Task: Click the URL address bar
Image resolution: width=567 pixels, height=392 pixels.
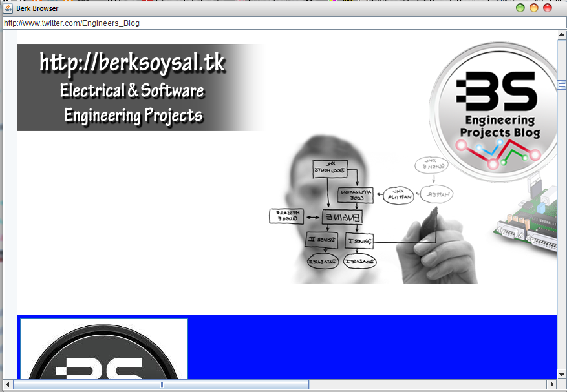Action: tap(283, 23)
